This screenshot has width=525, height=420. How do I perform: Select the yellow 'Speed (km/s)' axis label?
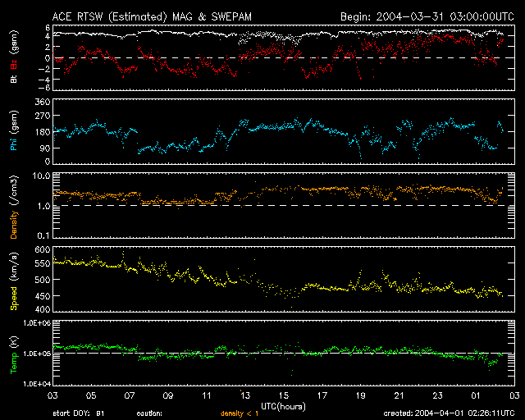pos(14,281)
